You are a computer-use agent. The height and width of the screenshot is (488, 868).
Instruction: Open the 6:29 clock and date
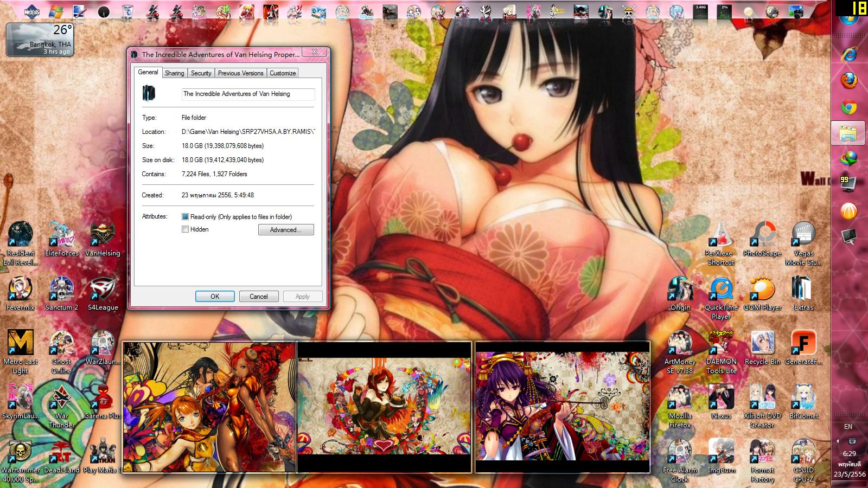(x=849, y=464)
